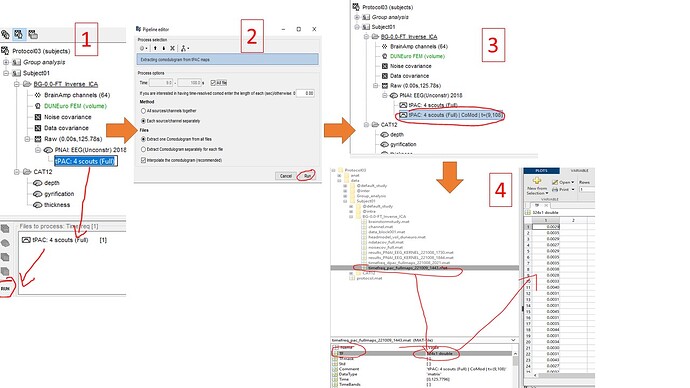The width and height of the screenshot is (690, 388).
Task: Open the pipeline branch menu icon
Action: [185, 48]
